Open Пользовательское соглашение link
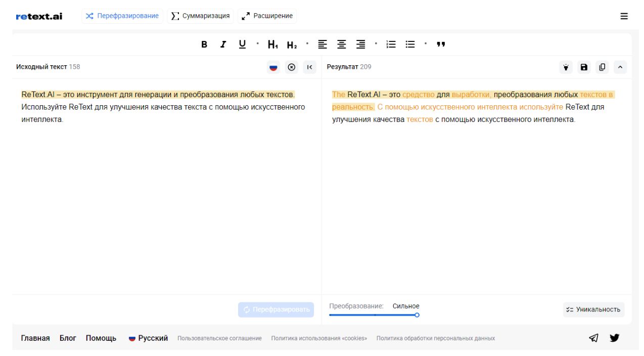The width and height of the screenshot is (644, 356). coord(219,338)
